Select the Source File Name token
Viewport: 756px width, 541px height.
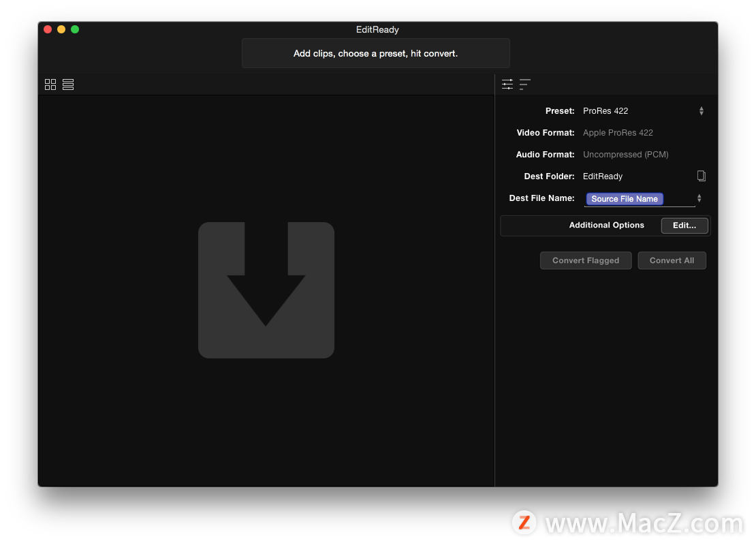625,199
